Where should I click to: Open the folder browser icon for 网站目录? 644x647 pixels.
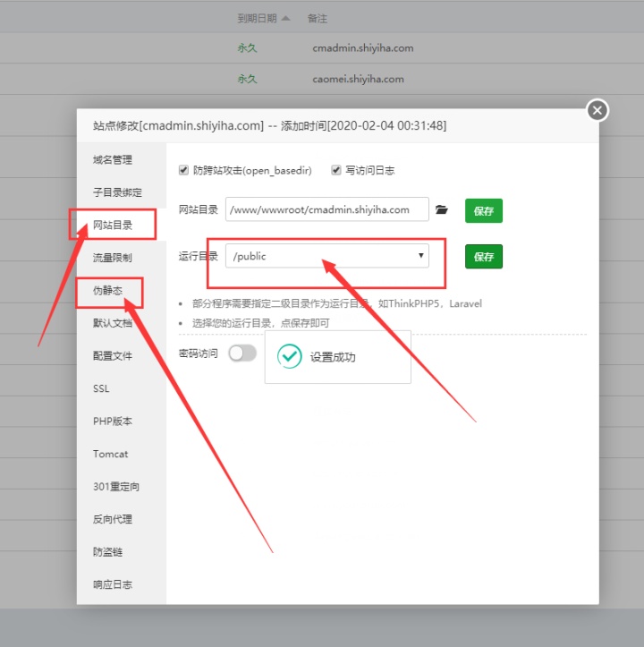coord(442,209)
